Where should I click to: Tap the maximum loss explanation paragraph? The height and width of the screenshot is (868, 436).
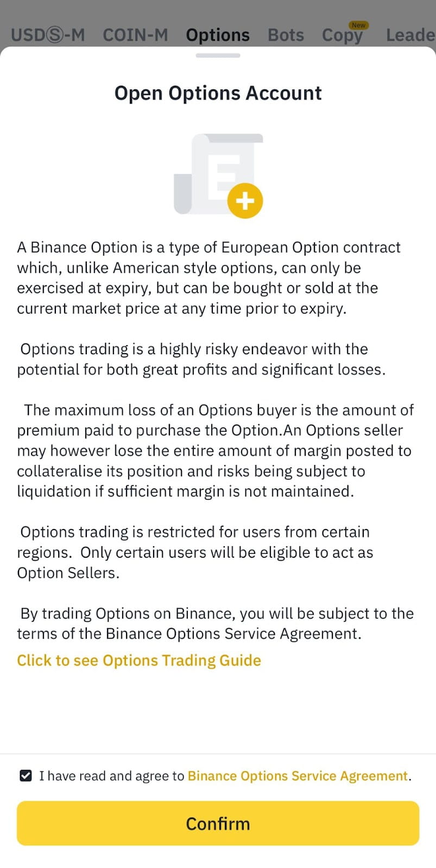(x=214, y=450)
